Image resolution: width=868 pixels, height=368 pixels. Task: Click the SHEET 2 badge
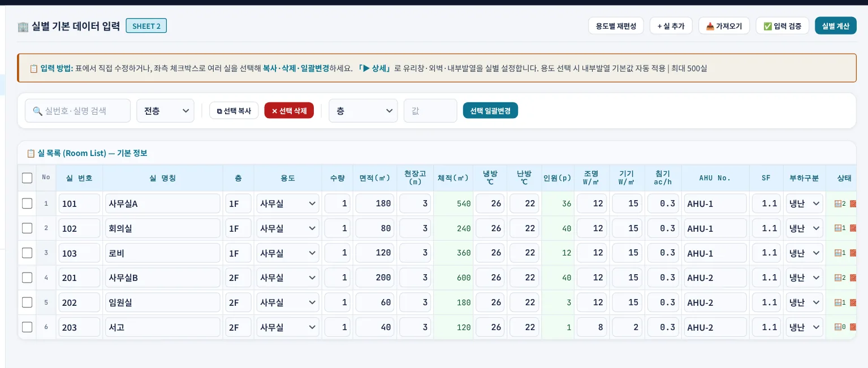pyautogui.click(x=146, y=26)
